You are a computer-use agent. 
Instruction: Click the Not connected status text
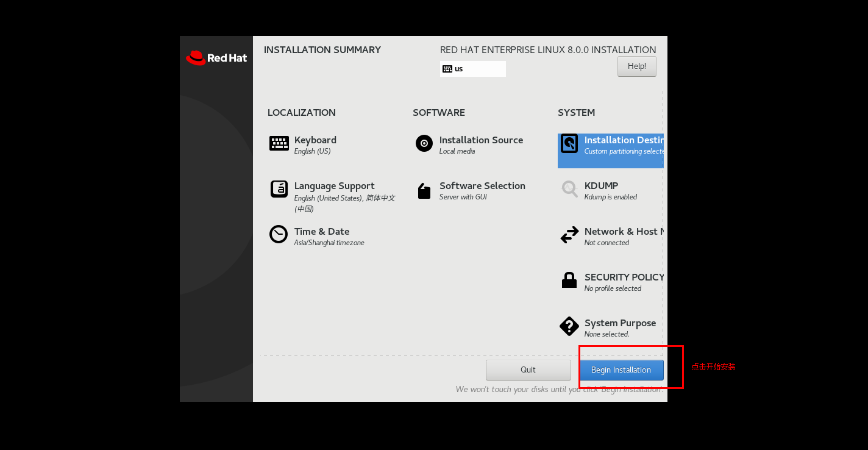coord(607,243)
